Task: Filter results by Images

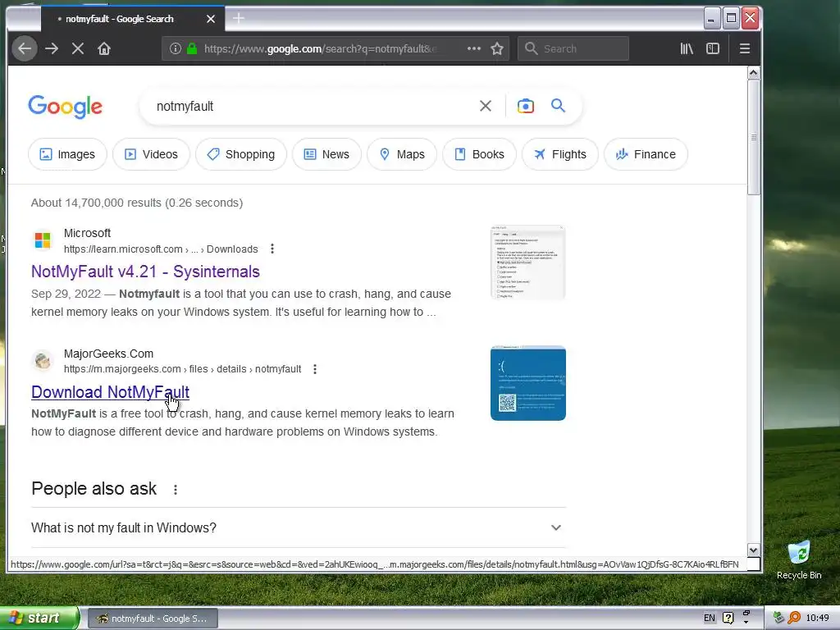Action: [x=67, y=154]
